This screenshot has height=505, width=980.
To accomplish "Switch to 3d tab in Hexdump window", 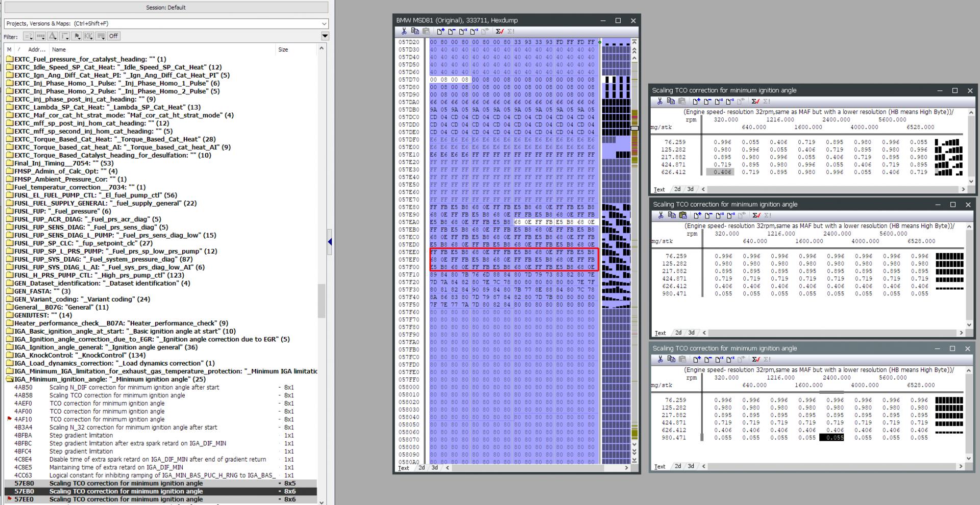I will coord(434,468).
